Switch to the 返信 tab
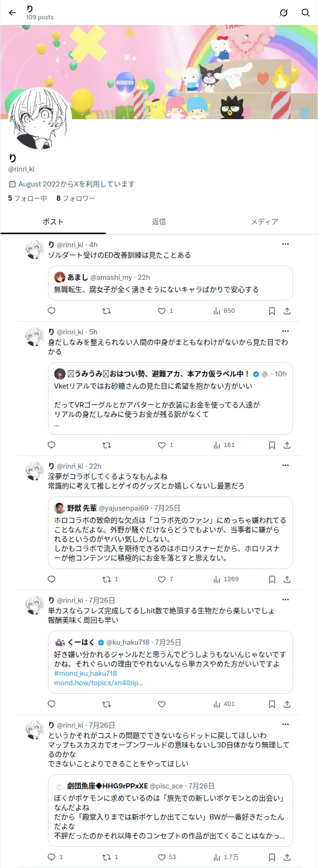 tap(159, 222)
